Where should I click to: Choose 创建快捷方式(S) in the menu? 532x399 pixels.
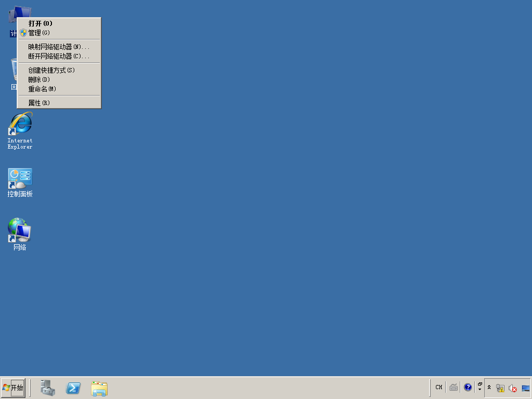pyautogui.click(x=59, y=70)
